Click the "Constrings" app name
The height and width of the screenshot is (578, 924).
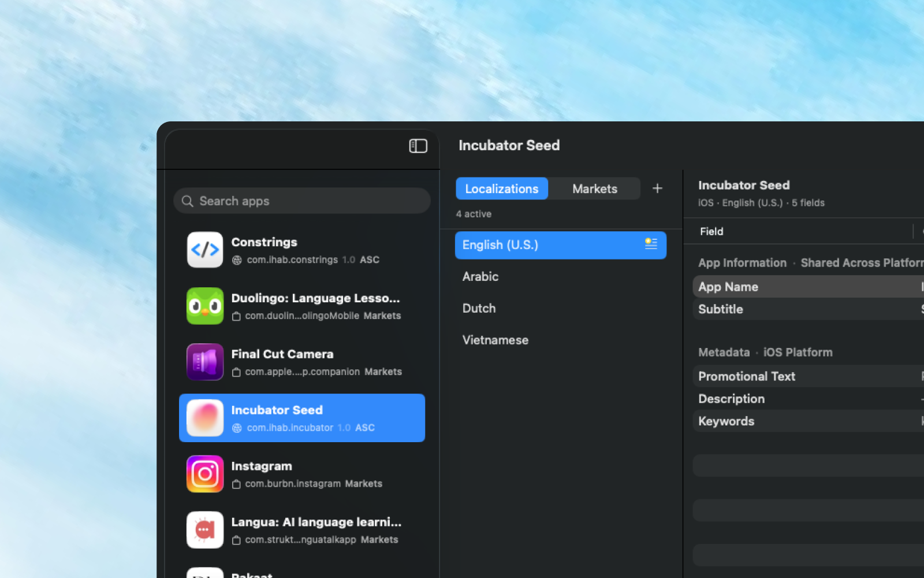pos(264,242)
